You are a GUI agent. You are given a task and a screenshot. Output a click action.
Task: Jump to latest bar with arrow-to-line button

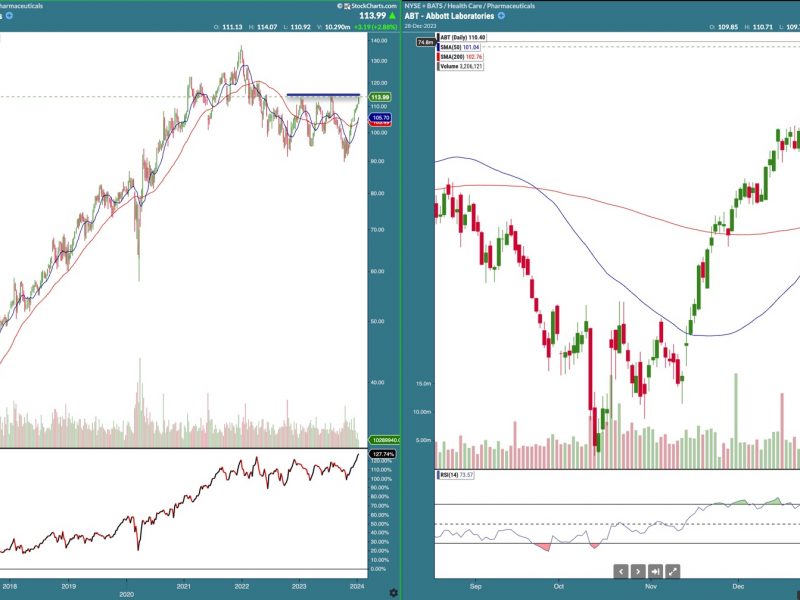655,571
